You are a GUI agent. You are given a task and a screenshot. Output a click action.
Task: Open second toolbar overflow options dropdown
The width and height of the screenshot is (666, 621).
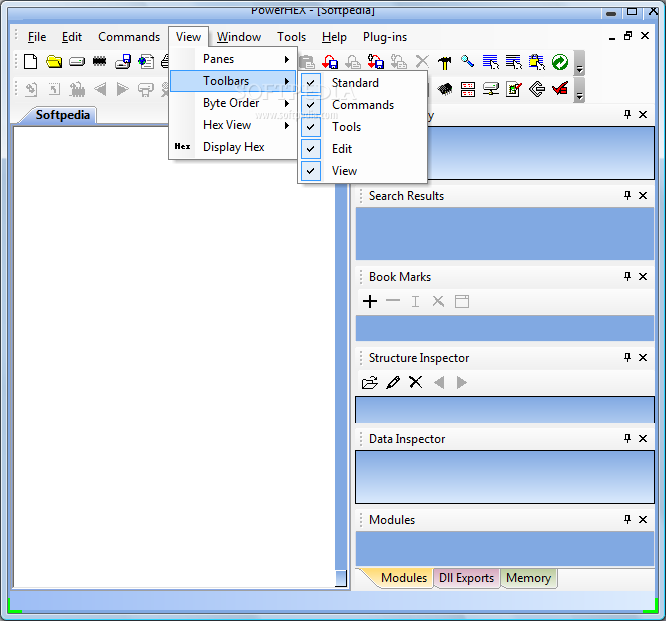pos(579,90)
